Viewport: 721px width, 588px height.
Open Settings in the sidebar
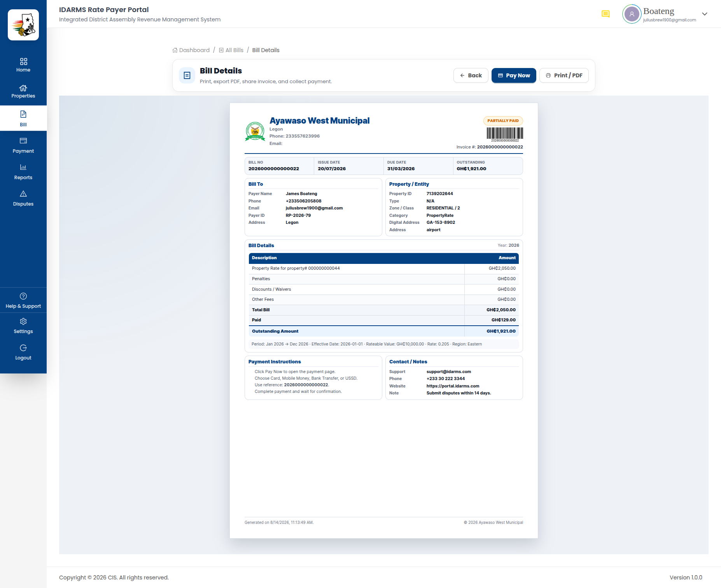click(23, 326)
